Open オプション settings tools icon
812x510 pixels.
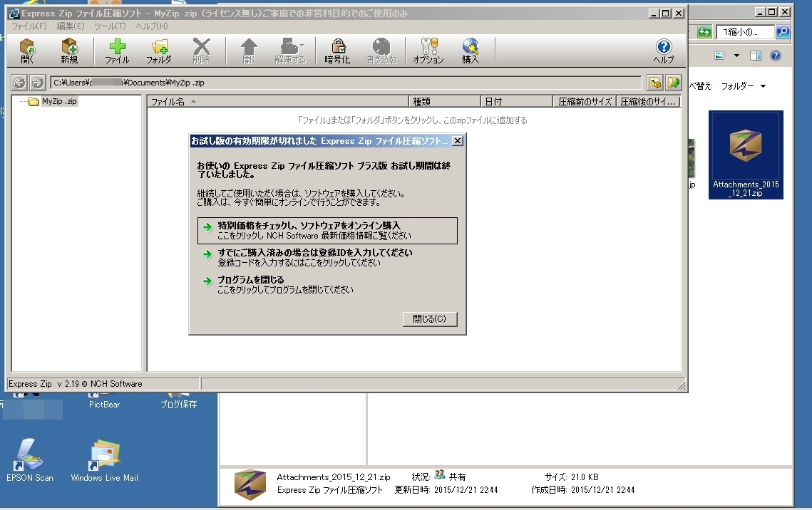[428, 51]
